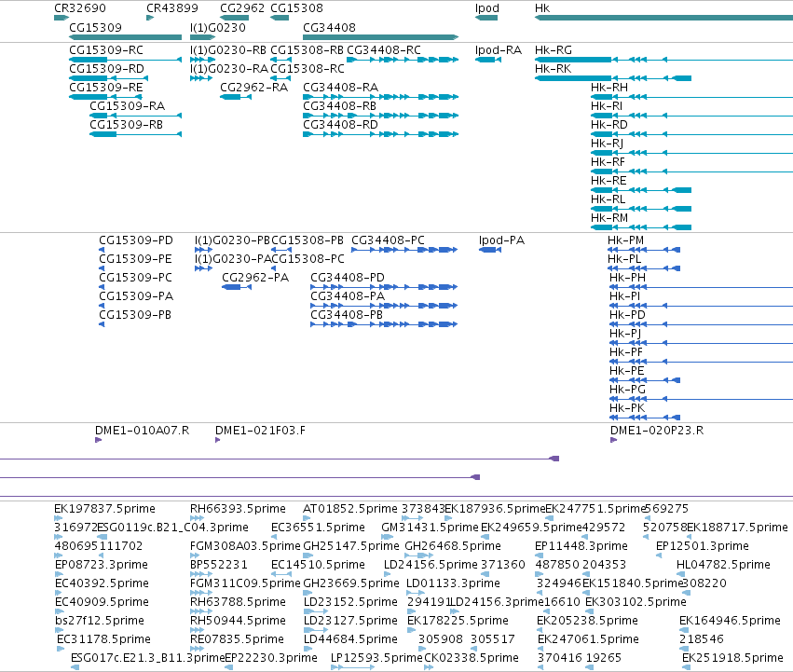793x672 pixels.
Task: Click the Ipod-RA transcript label
Action: pos(499,50)
